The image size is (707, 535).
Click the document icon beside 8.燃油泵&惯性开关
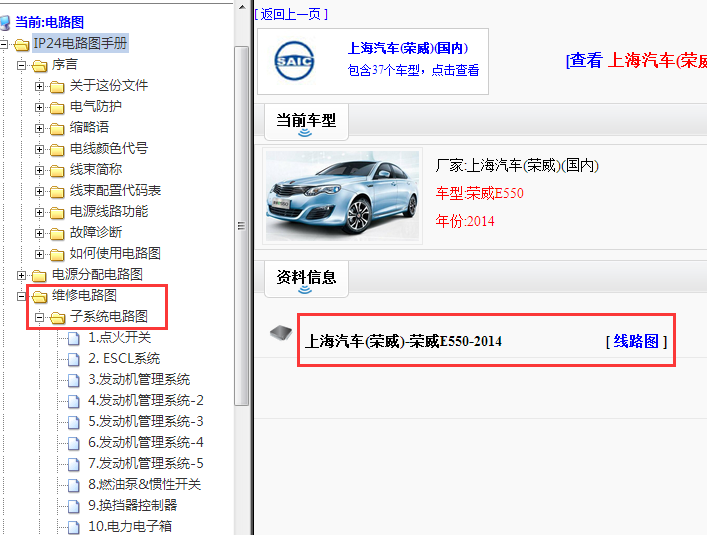click(73, 485)
